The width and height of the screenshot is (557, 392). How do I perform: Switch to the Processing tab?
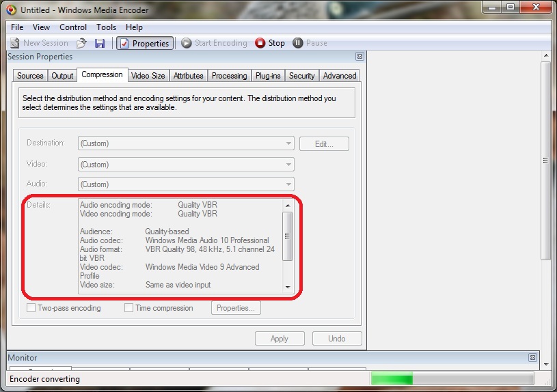230,76
